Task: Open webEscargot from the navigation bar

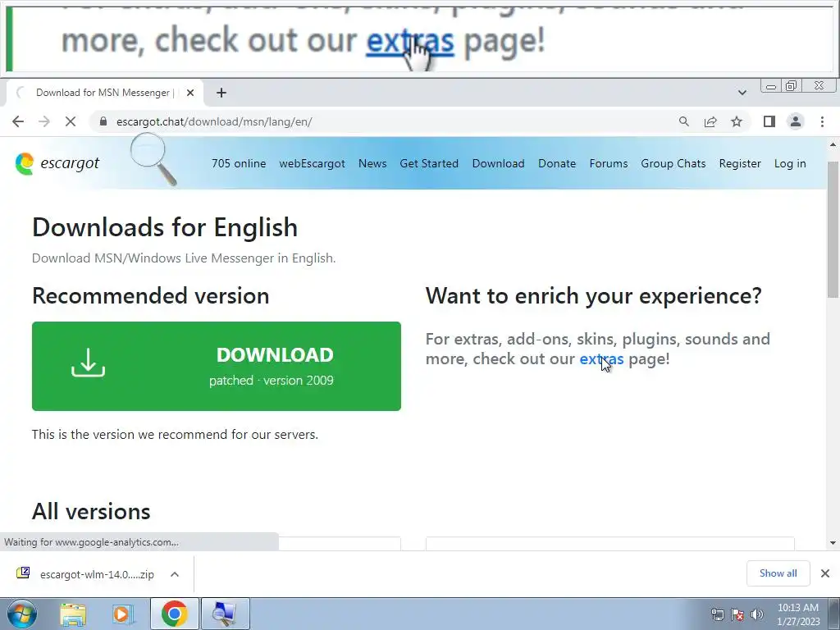Action: (312, 163)
